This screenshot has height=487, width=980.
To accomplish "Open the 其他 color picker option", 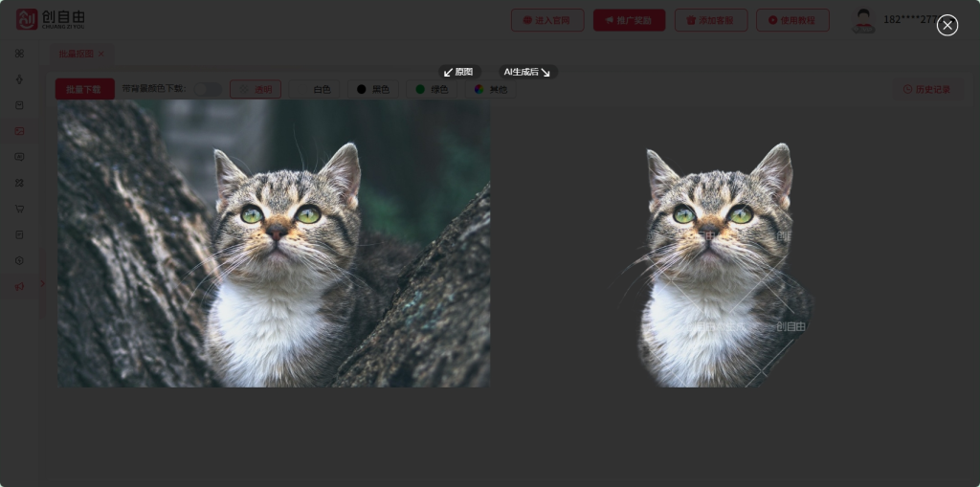I will coord(490,89).
